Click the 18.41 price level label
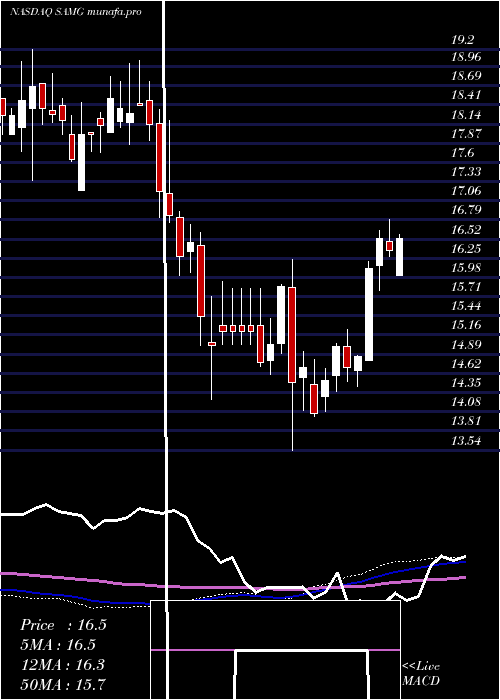The image size is (500, 700). (x=467, y=95)
